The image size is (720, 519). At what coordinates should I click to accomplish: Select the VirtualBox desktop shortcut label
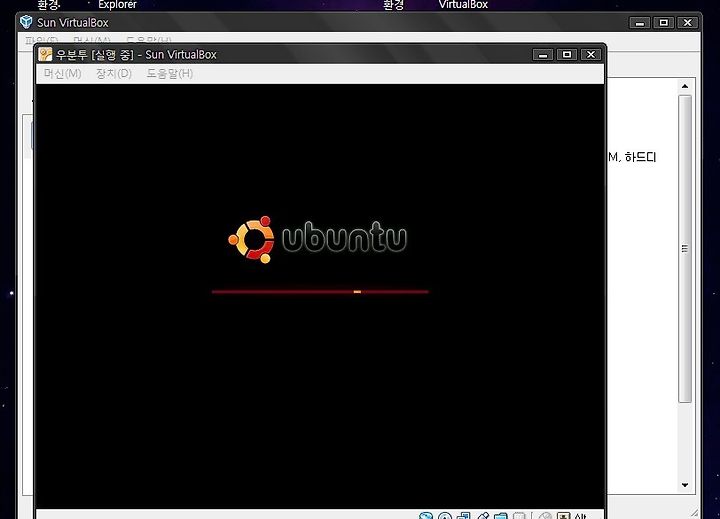point(463,5)
